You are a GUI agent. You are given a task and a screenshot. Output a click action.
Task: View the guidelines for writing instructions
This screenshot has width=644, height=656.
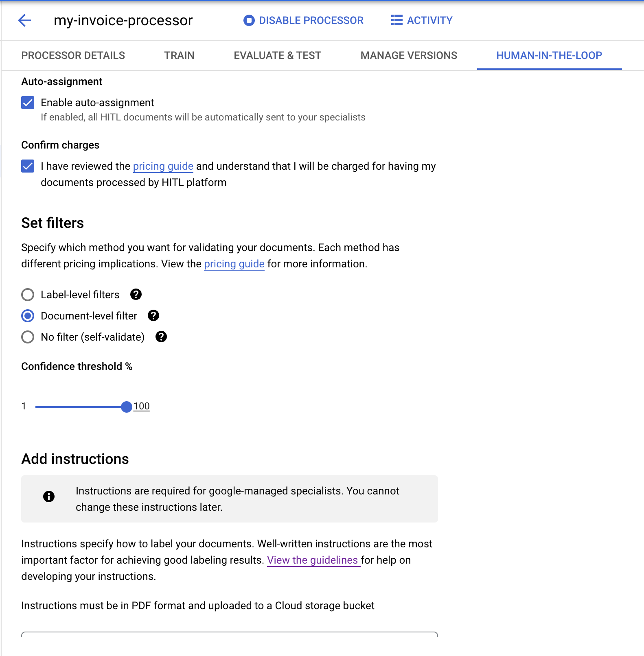pyautogui.click(x=313, y=560)
